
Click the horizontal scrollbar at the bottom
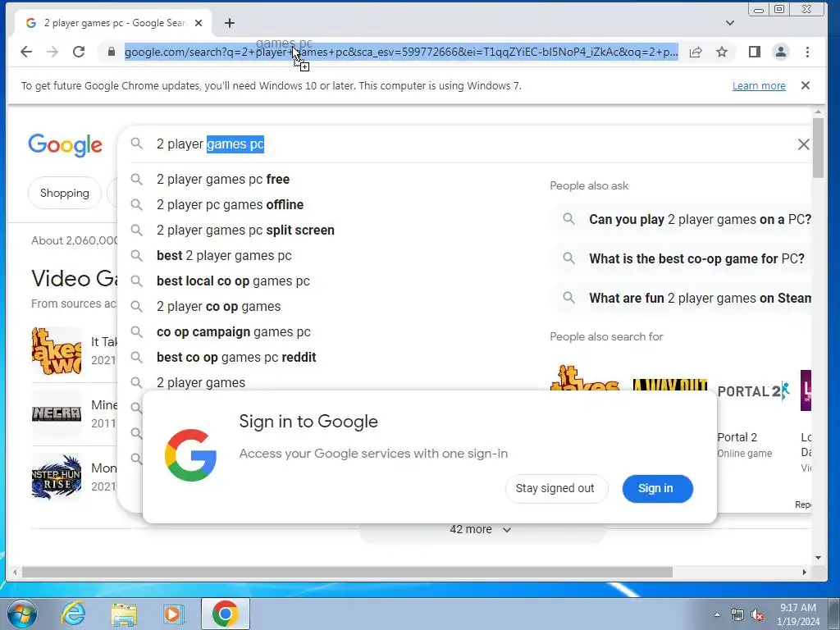click(347, 572)
